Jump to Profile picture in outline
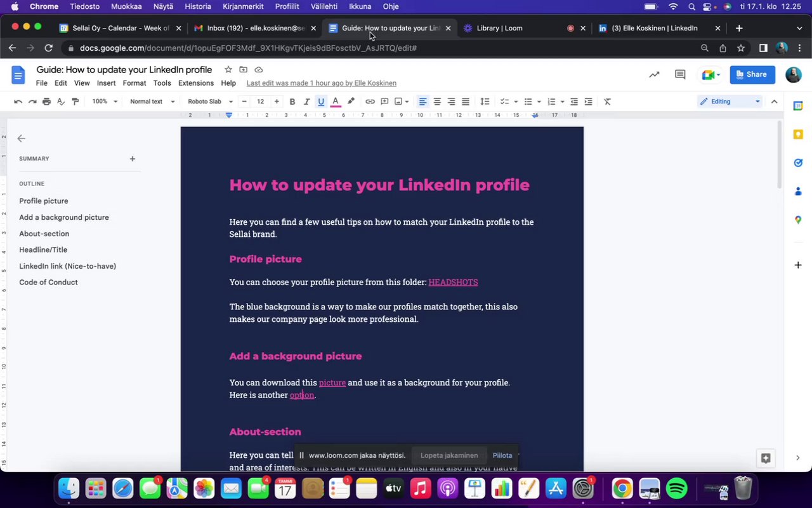 pos(44,201)
